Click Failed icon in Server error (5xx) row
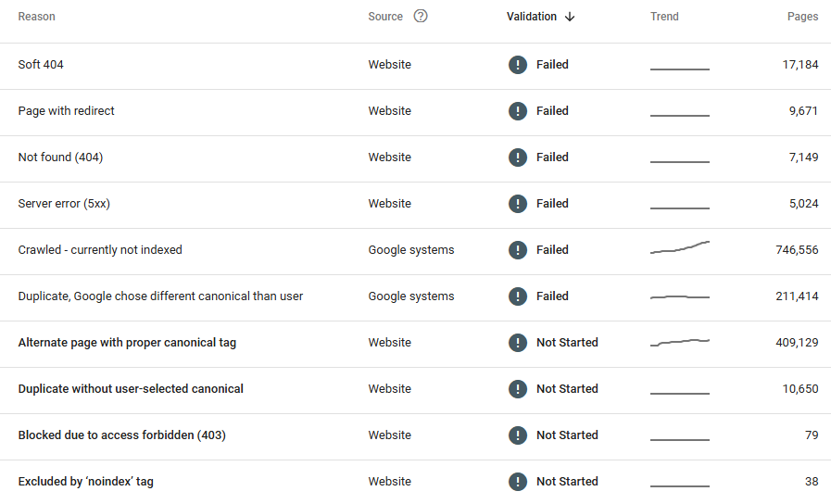 click(x=517, y=204)
